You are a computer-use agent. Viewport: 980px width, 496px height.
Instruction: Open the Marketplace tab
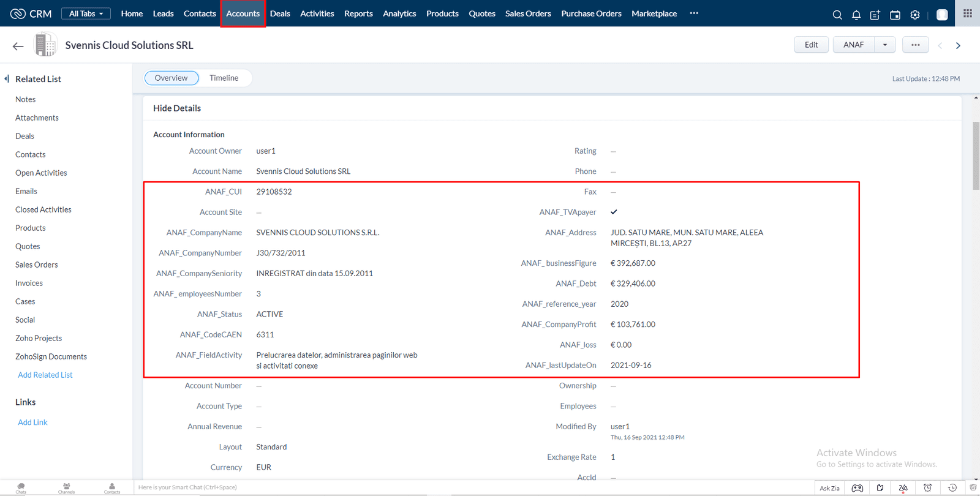pos(654,13)
